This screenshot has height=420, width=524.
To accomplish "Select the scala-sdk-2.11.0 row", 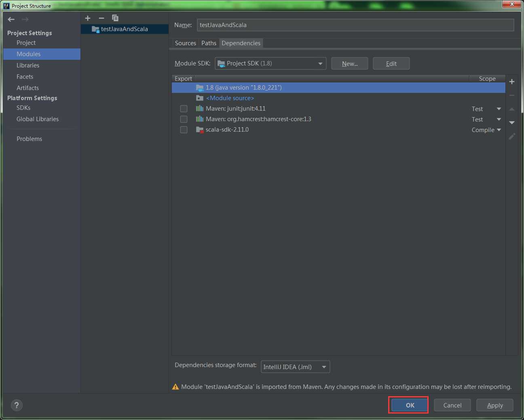I will 338,130.
